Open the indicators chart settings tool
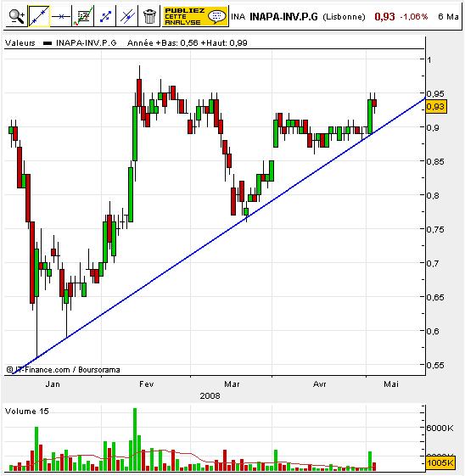465x476 pixels. [83, 16]
